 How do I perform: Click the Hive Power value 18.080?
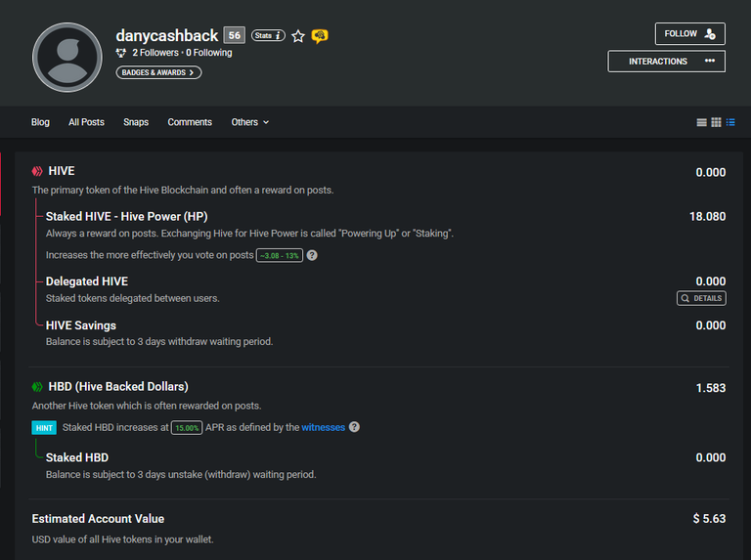707,216
